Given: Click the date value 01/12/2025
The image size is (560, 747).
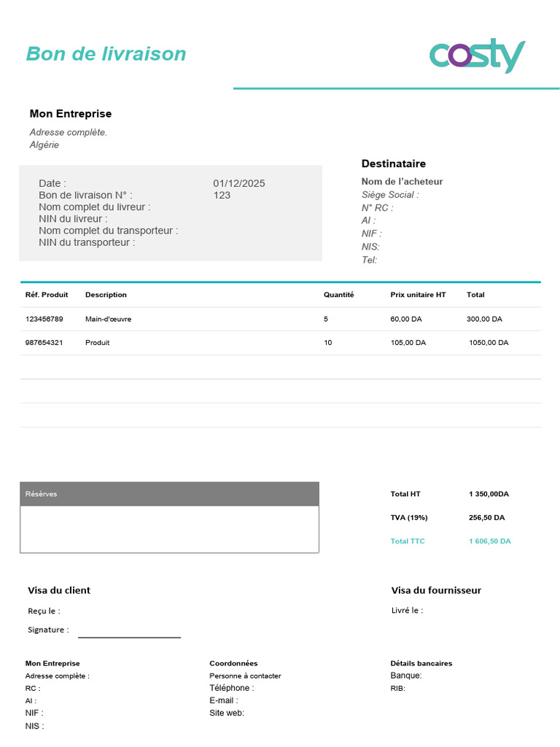Looking at the screenshot, I should (x=239, y=183).
